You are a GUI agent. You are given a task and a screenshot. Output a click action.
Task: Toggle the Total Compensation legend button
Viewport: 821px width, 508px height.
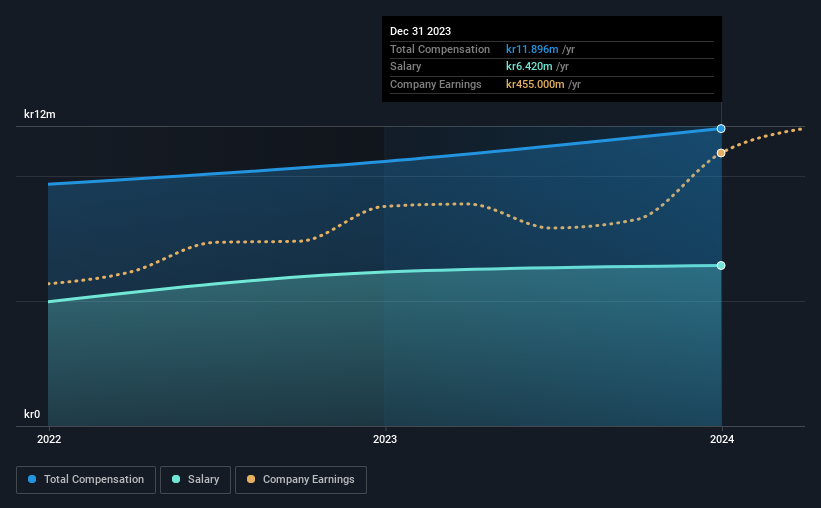click(x=86, y=480)
